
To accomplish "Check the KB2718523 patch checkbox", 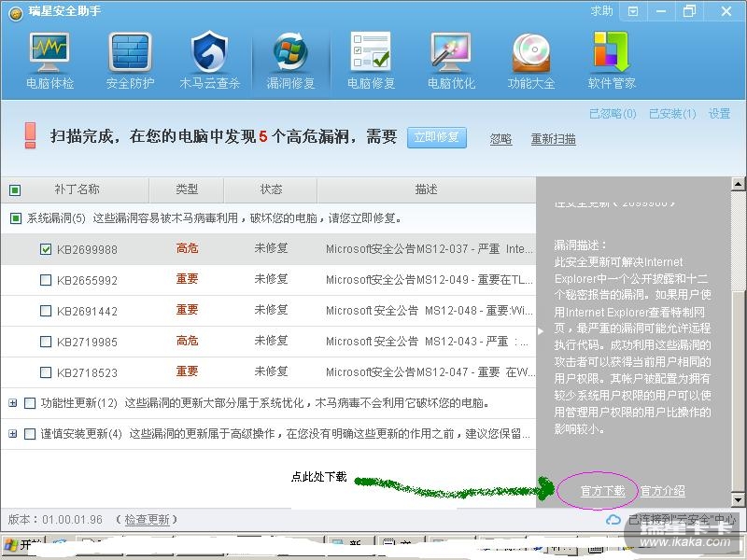I will [46, 372].
